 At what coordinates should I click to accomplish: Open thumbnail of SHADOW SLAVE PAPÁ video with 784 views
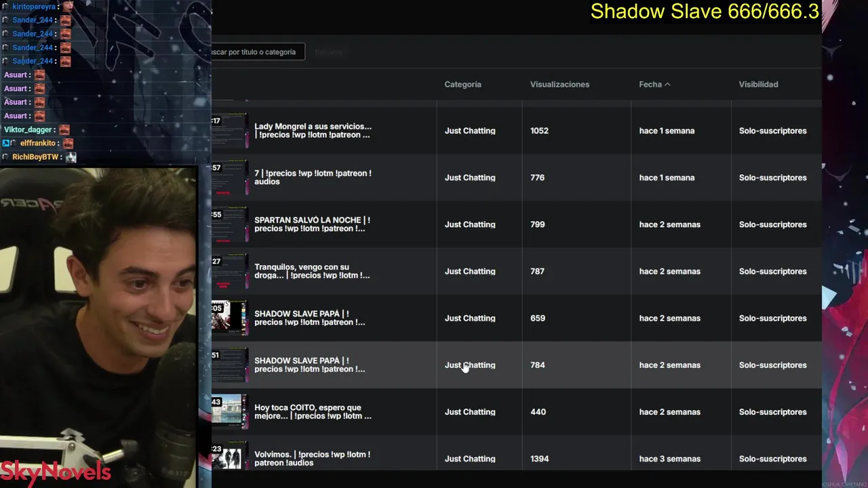point(230,365)
